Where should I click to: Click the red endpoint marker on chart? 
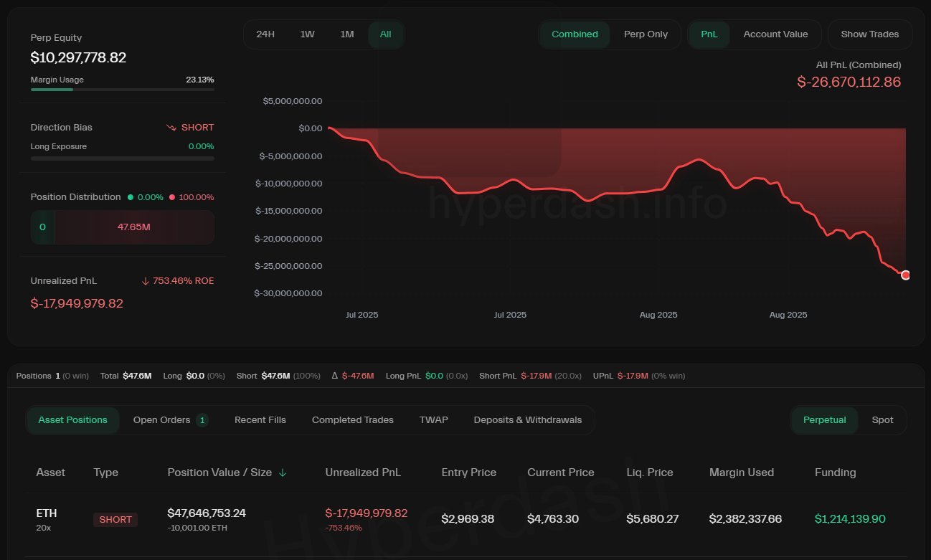click(905, 275)
